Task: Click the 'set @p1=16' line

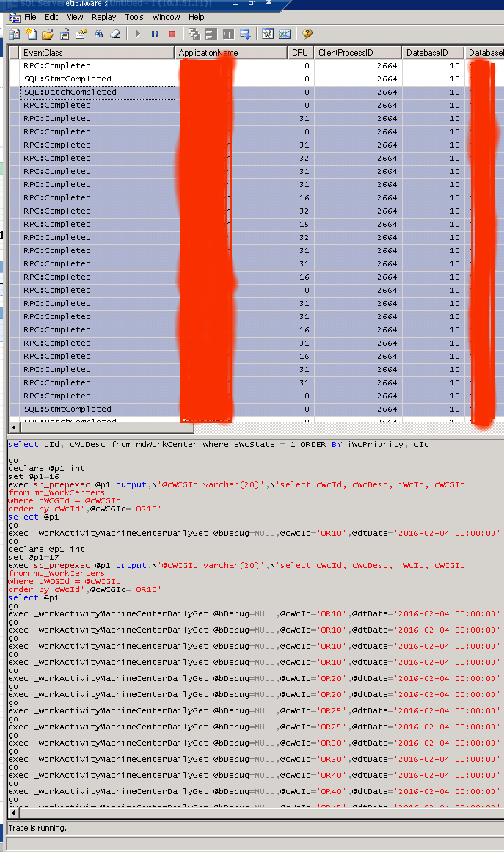Action: (34, 476)
